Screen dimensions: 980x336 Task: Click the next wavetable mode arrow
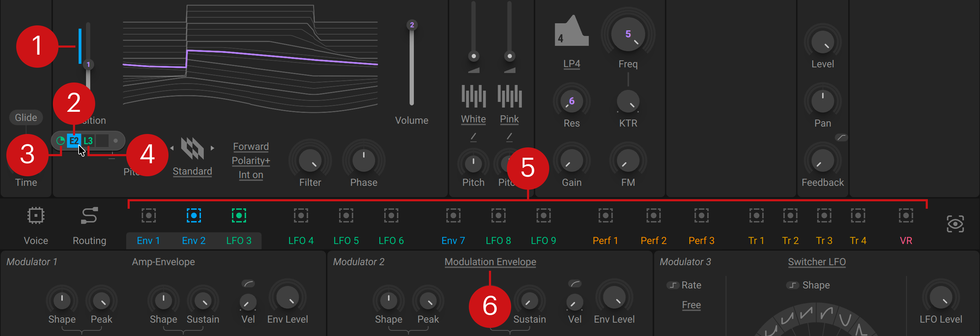pos(212,148)
